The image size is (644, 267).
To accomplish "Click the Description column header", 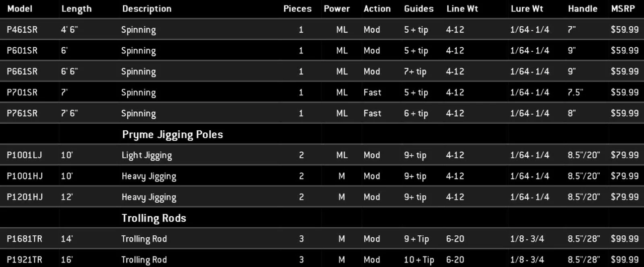I will pyautogui.click(x=147, y=9).
